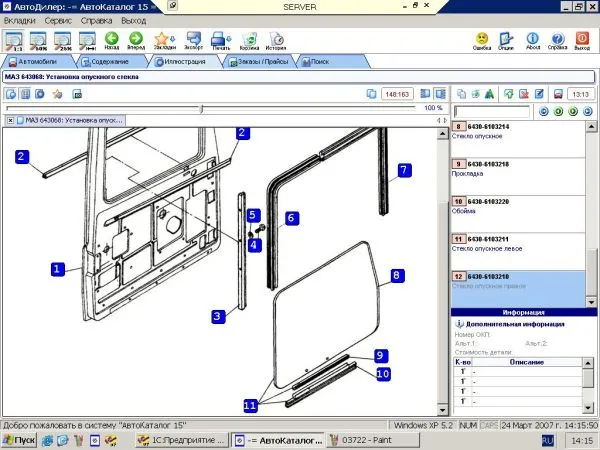Jump to first part with blue arrow

(x=543, y=111)
